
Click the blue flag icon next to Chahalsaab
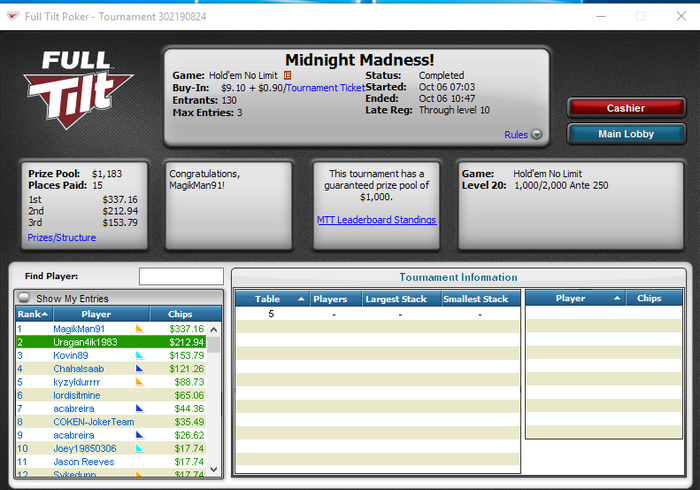(140, 369)
